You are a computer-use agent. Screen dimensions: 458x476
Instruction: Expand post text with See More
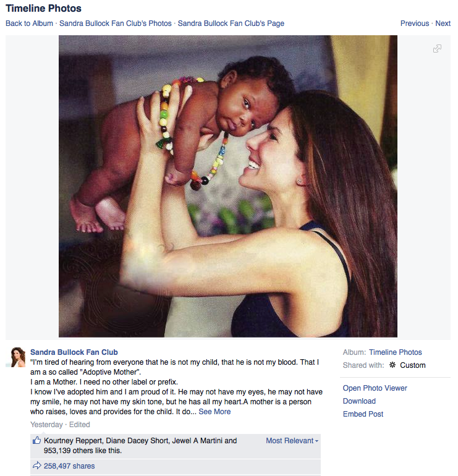pos(214,412)
